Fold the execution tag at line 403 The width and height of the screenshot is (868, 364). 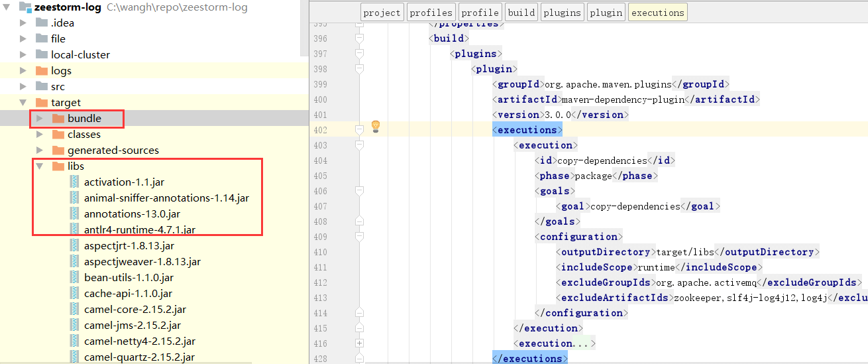[360, 145]
